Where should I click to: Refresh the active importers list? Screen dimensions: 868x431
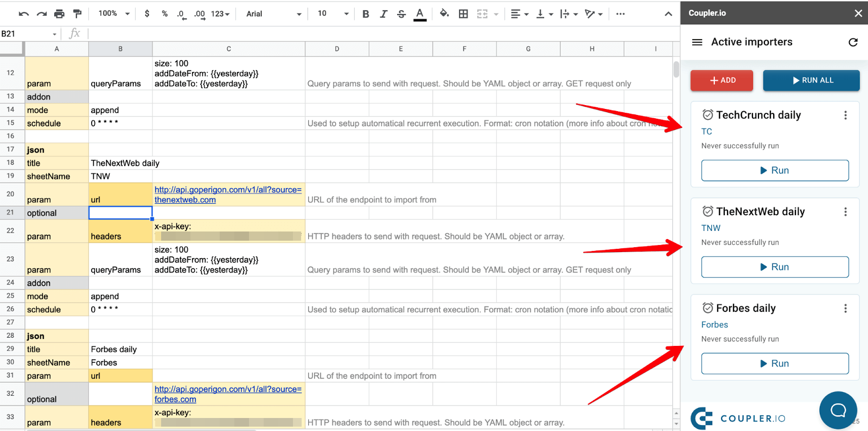pos(853,42)
